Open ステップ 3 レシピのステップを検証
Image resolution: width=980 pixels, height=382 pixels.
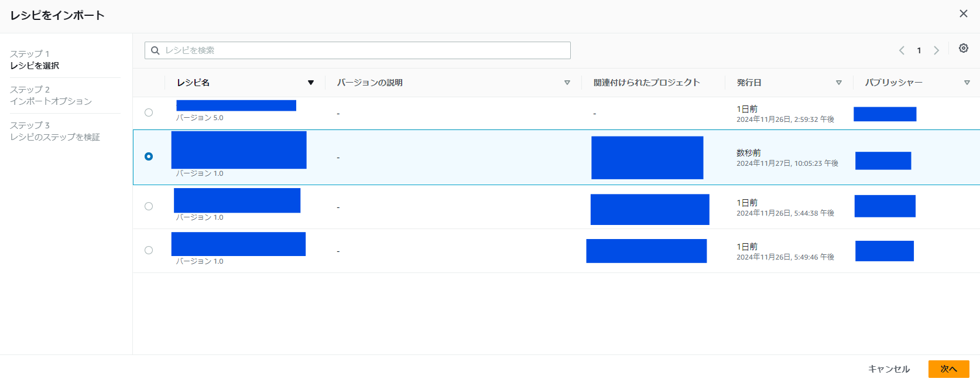pos(55,131)
